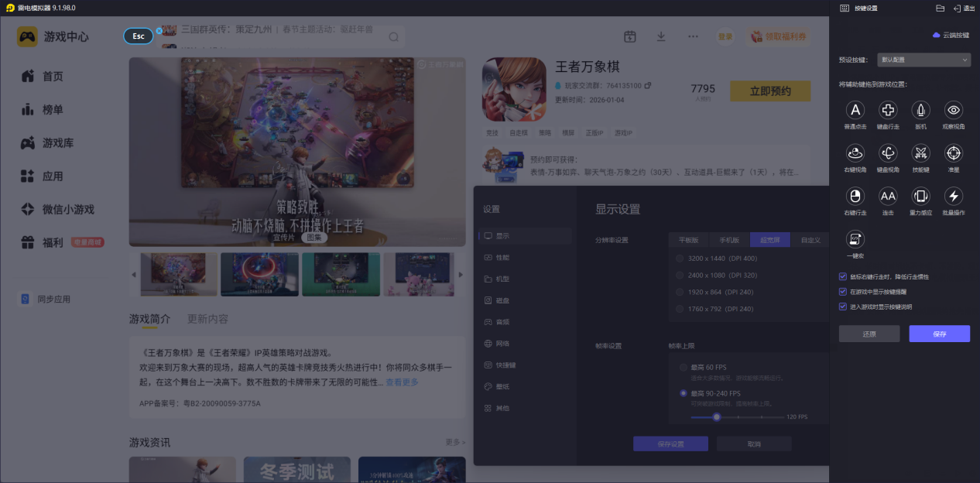Open the three-dots more menu in game center

(693, 36)
